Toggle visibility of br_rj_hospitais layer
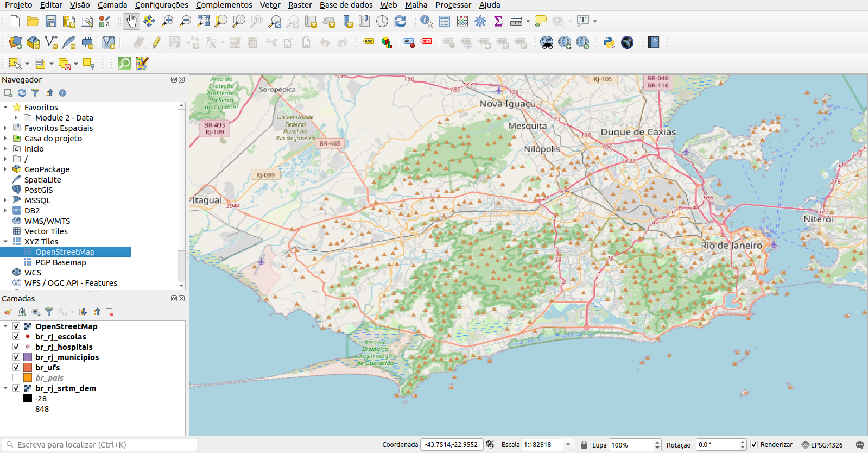Screen dimensions: 868x453 (16, 347)
